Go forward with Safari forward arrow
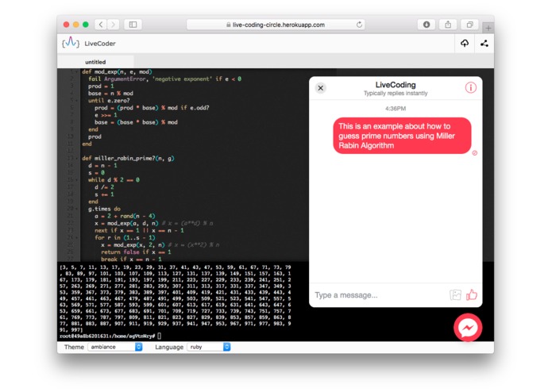 point(113,25)
